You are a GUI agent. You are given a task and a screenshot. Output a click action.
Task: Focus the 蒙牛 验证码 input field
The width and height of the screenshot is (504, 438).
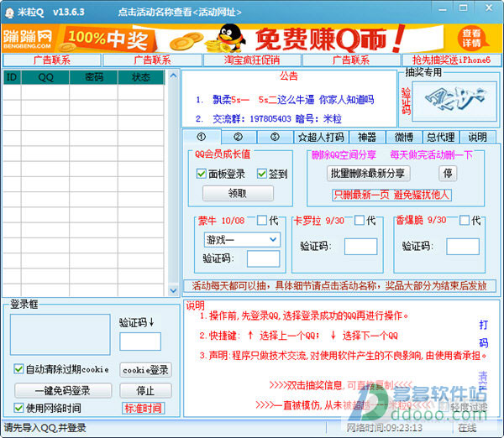pyautogui.click(x=263, y=258)
